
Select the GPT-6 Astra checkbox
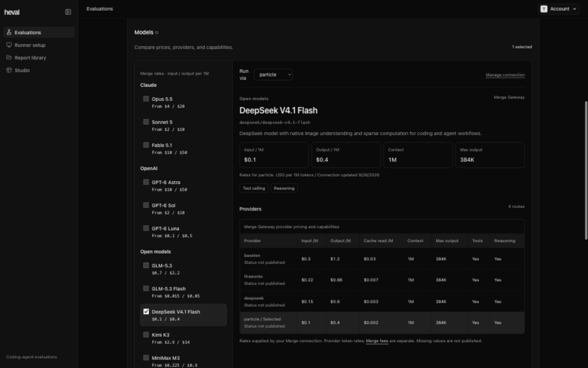pyautogui.click(x=146, y=182)
